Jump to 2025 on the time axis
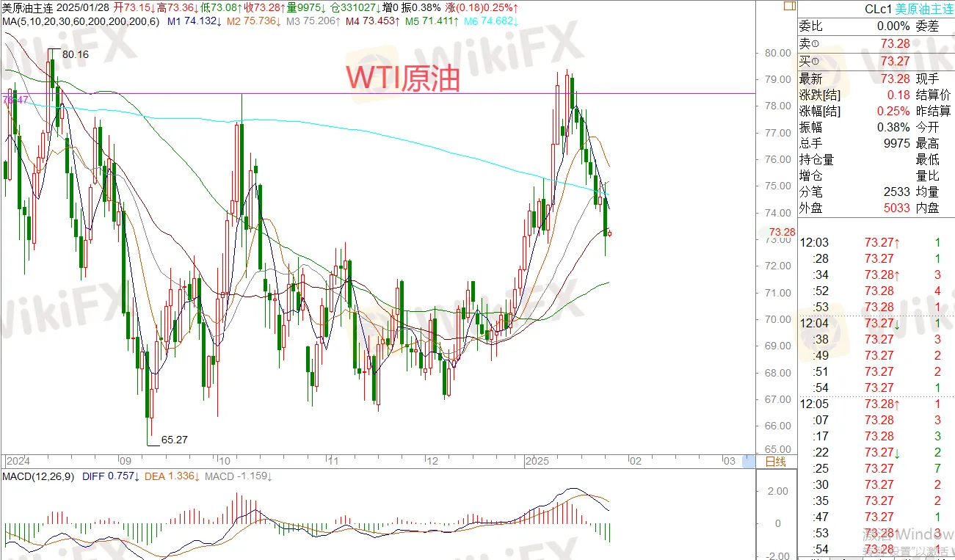The image size is (955, 560). [x=537, y=461]
